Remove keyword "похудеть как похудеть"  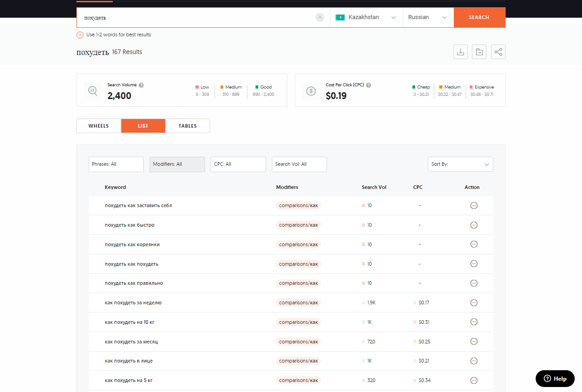474,264
